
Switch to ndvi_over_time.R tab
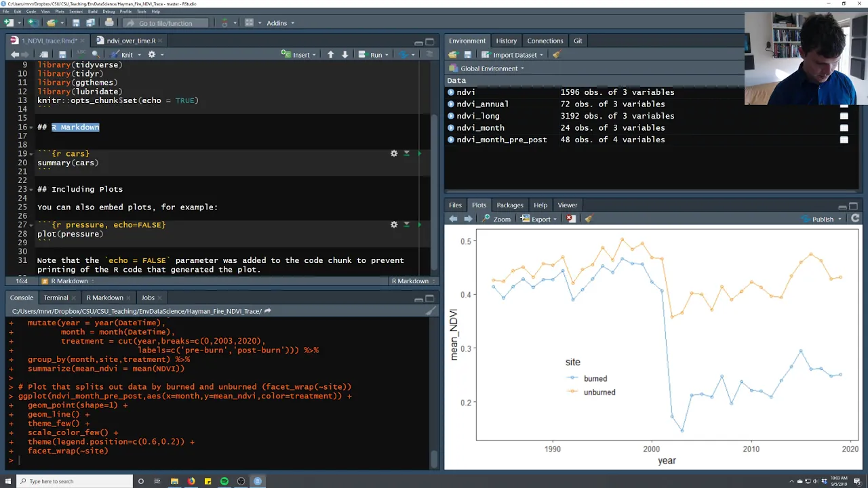click(132, 41)
